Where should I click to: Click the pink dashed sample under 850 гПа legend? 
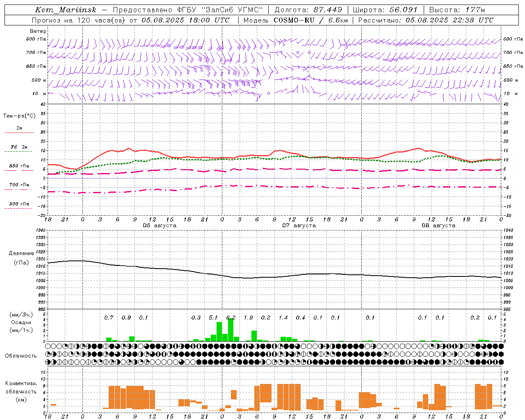pos(19,170)
